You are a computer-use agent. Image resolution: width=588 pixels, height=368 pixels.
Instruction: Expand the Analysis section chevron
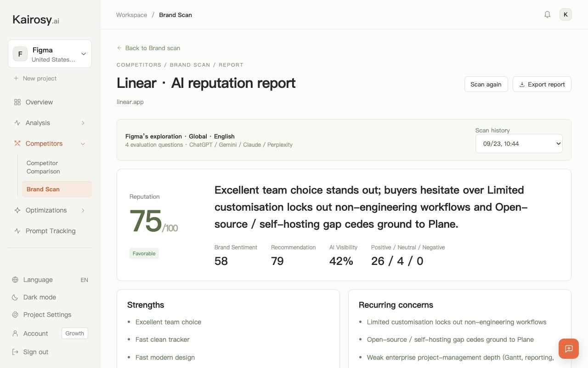83,123
